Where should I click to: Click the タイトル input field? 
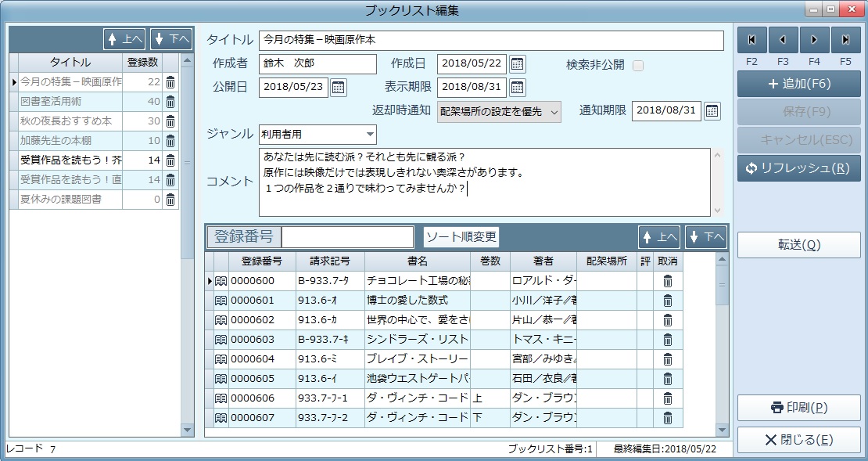[x=491, y=41]
